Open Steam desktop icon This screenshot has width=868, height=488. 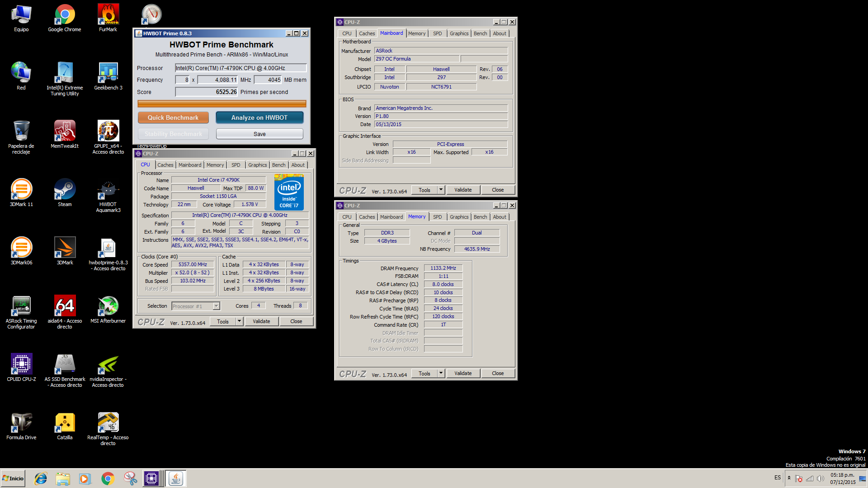coord(65,192)
